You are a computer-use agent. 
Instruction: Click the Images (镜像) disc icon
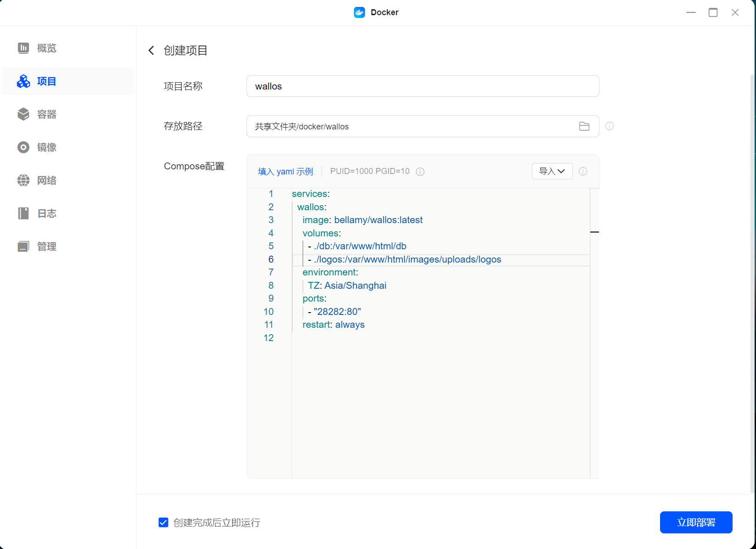coord(23,147)
